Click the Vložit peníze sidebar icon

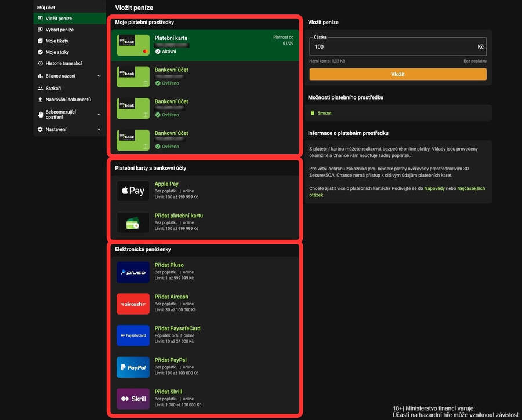(40, 19)
